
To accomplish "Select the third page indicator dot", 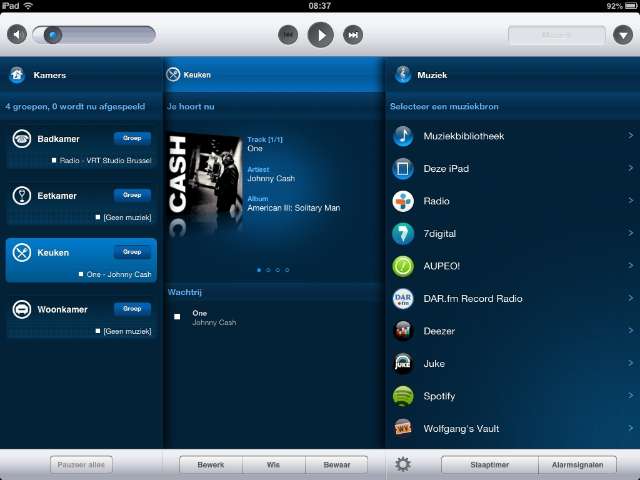I will click(x=278, y=270).
